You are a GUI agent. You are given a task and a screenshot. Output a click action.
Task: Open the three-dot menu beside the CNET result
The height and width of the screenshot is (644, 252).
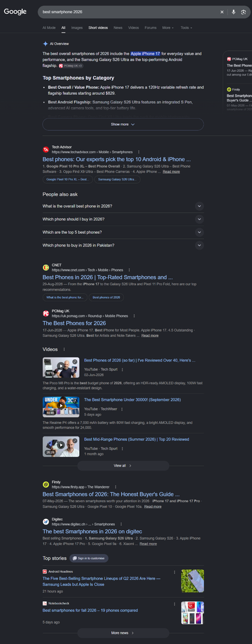click(129, 270)
